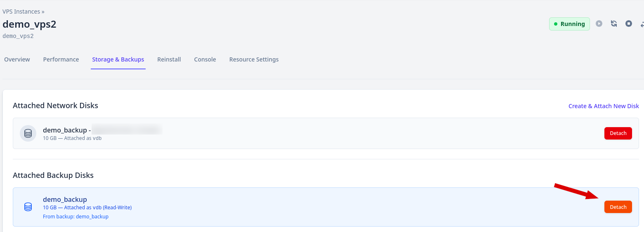This screenshot has height=232, width=644.
Task: Open the Reinstall tab
Action: 169,59
